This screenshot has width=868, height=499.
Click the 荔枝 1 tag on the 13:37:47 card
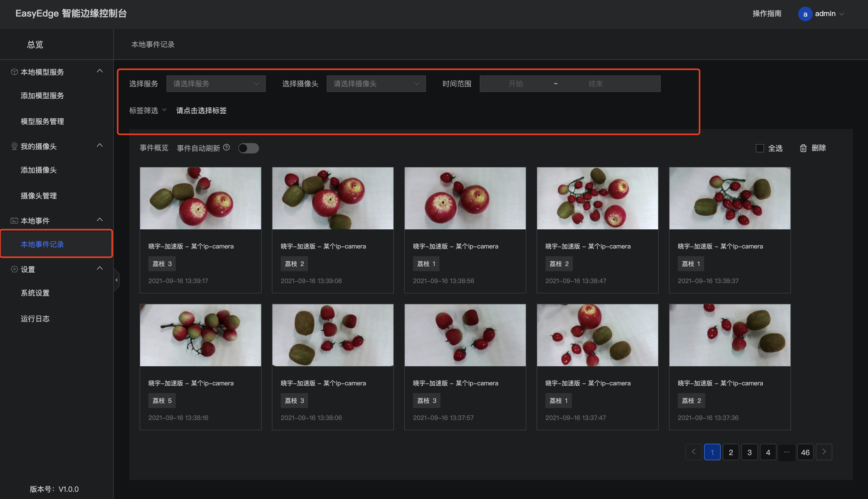tap(558, 401)
